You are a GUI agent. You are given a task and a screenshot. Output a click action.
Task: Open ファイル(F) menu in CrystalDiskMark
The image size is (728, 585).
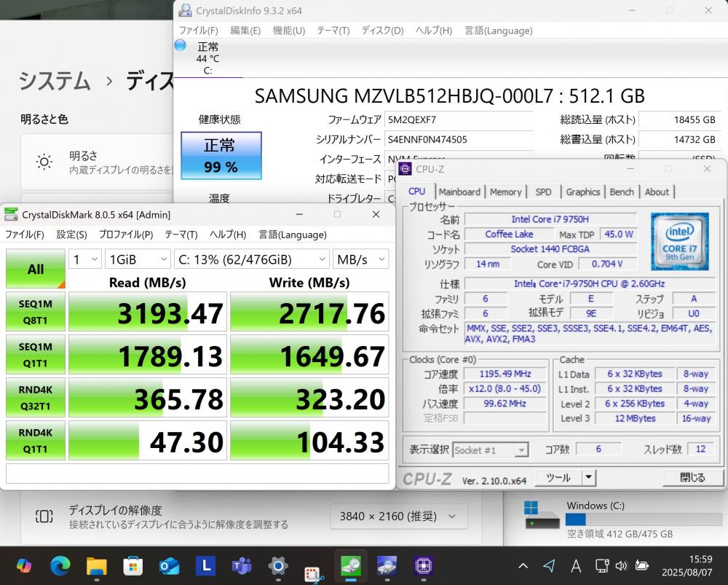point(24,235)
